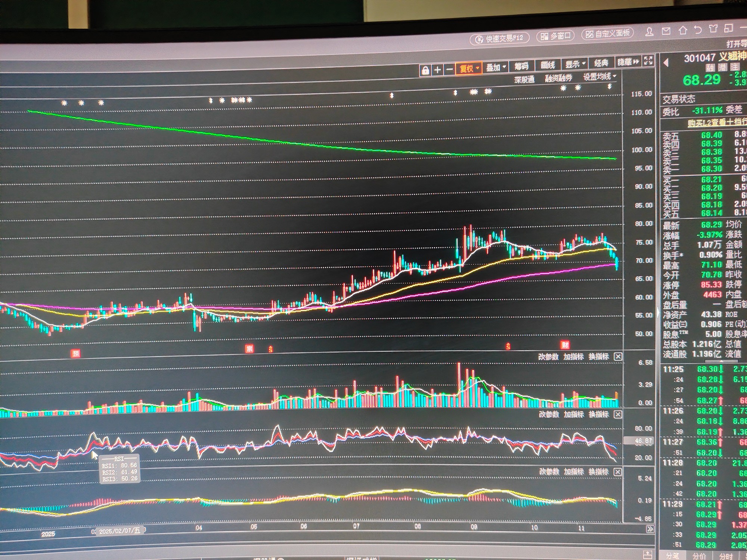This screenshot has height=560, width=747.
Task: Click the undo/back arrow icon
Action: tap(698, 29)
